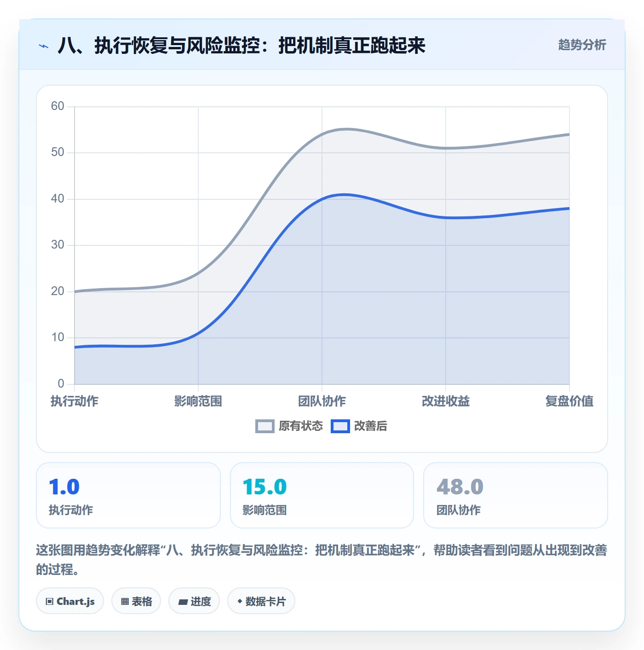Click the 30 y-axis tick label
Image resolution: width=644 pixels, height=650 pixels.
(57, 245)
